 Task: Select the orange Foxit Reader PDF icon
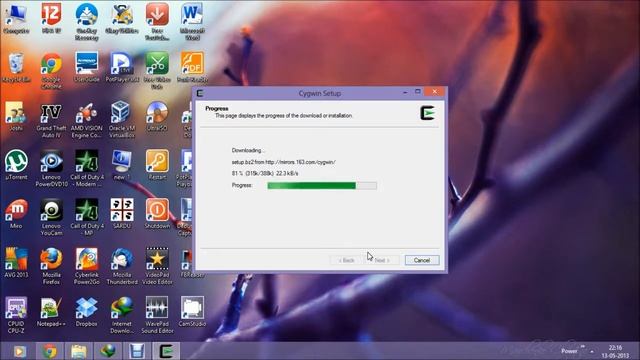click(192, 68)
